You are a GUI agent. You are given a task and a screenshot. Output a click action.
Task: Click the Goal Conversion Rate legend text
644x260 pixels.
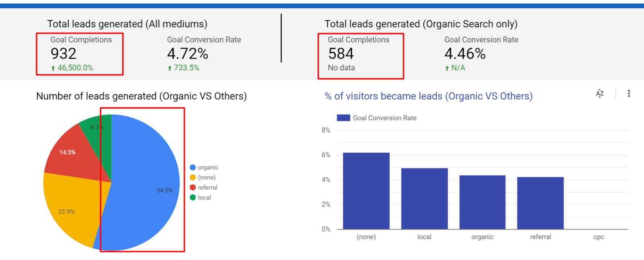point(385,118)
